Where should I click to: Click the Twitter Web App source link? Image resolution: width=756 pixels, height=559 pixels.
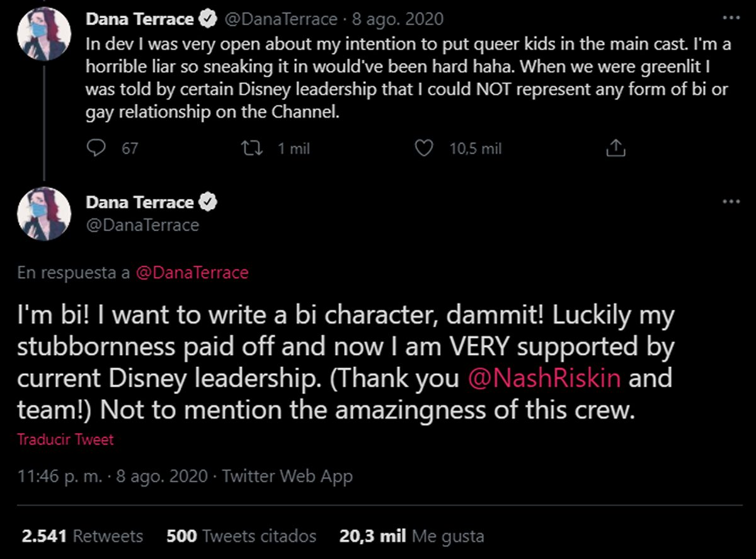(x=287, y=477)
